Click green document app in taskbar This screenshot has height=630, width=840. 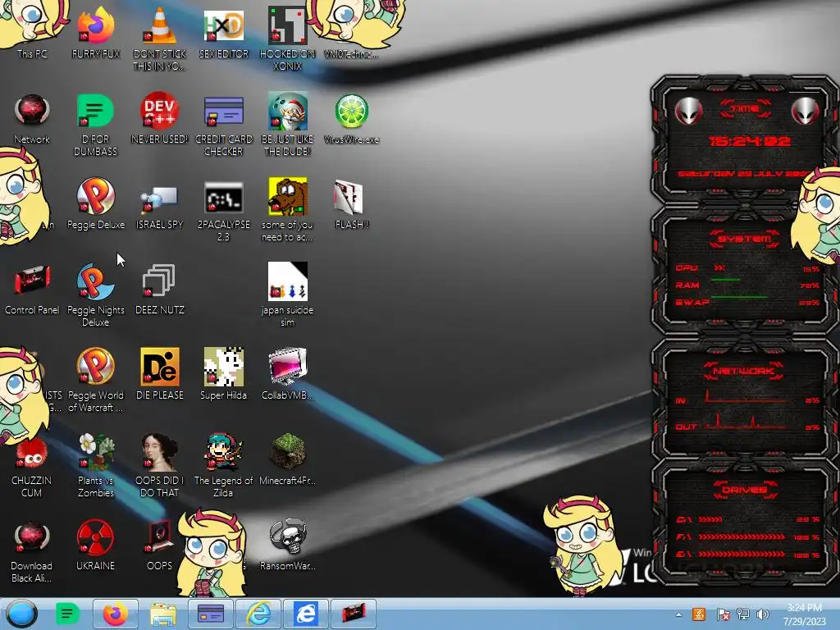pyautogui.click(x=67, y=614)
